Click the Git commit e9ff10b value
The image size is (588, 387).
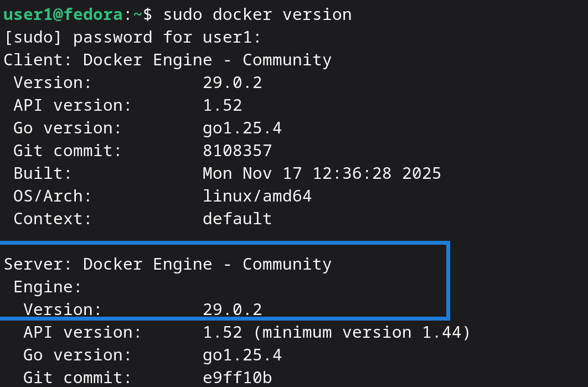[x=236, y=377]
